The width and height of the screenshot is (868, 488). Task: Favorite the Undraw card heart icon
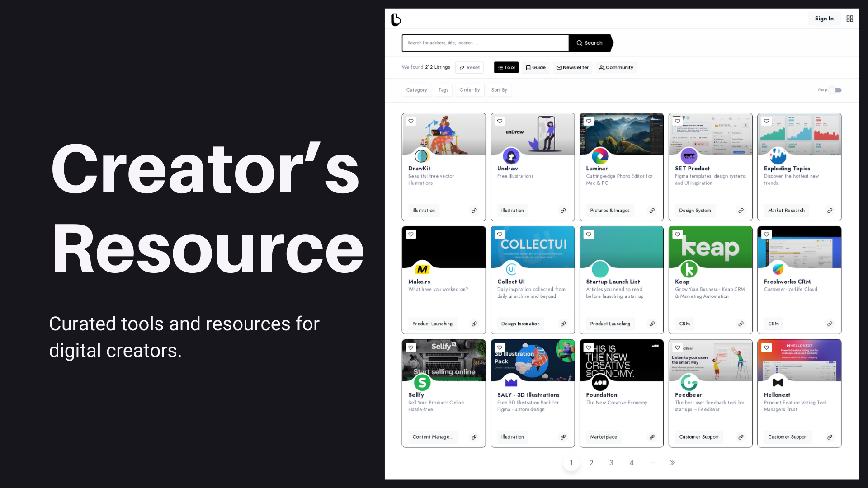[x=500, y=121]
